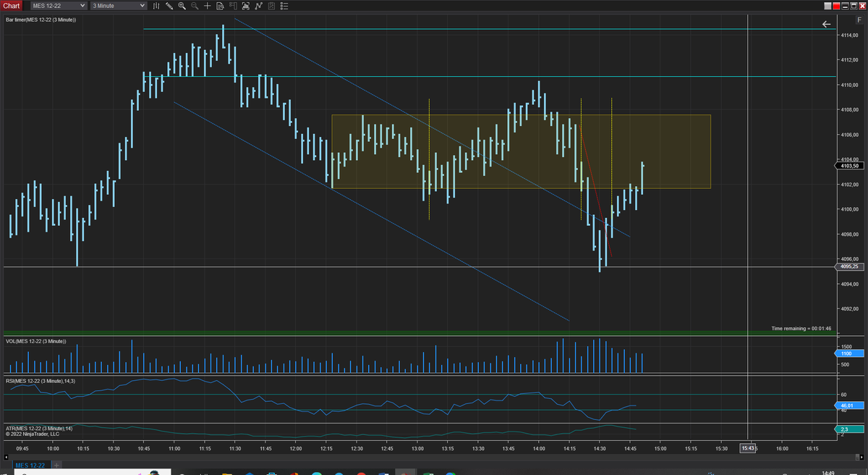868x475 pixels.
Task: Open the strategies icon in toolbar
Action: (x=271, y=6)
